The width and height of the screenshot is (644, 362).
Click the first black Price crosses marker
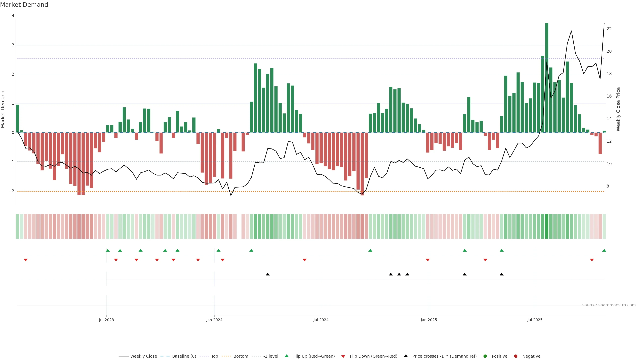(268, 274)
